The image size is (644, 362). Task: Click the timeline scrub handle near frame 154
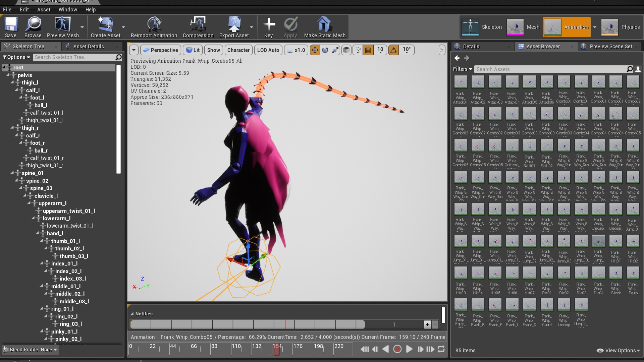[277, 350]
